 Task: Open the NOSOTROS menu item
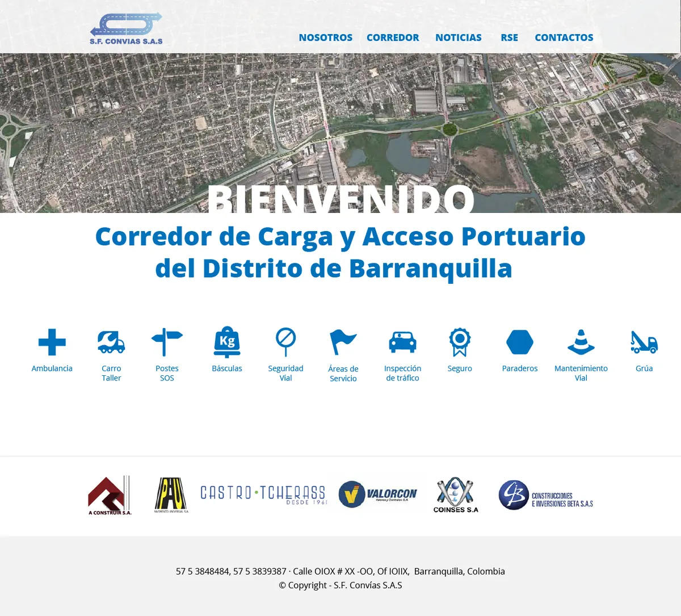coord(326,37)
